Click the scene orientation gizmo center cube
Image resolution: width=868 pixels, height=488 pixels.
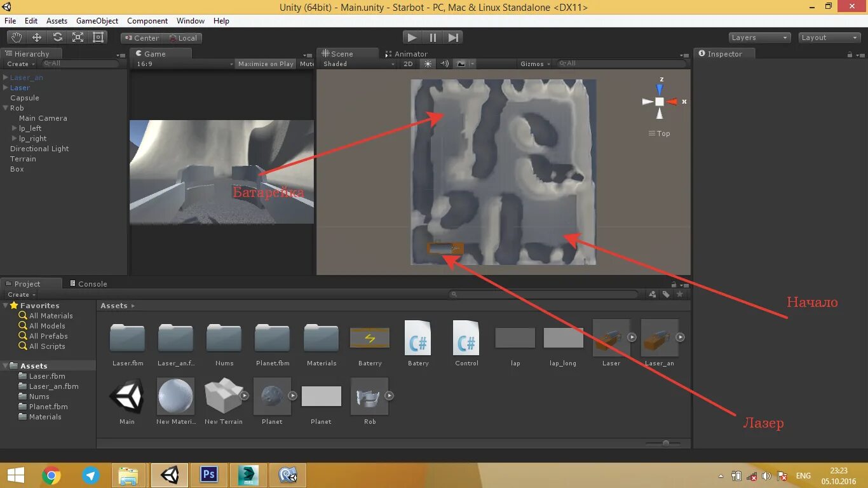(x=660, y=102)
